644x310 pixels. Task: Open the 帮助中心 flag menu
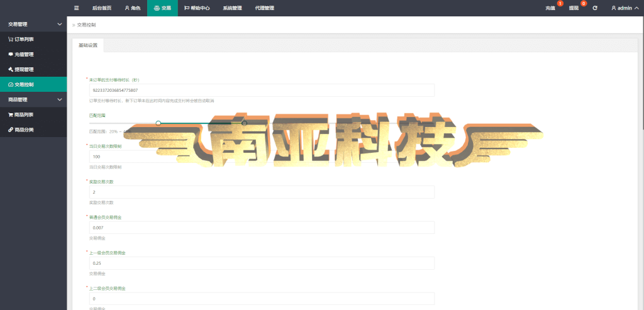[x=197, y=8]
